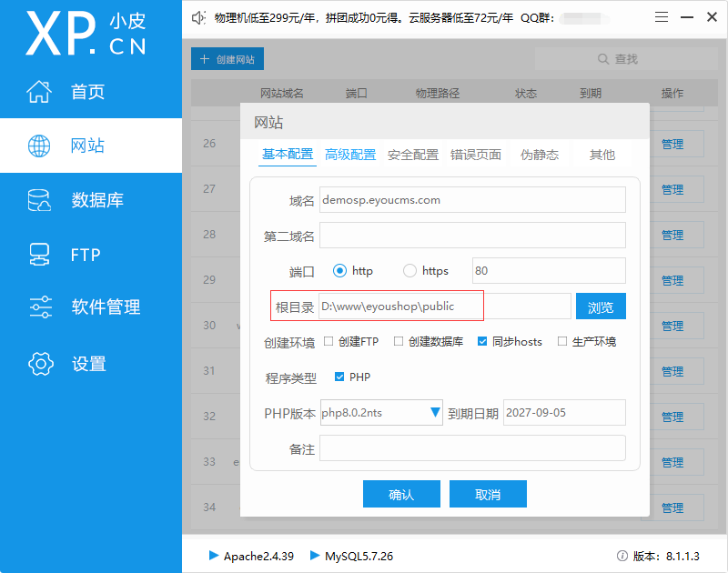Image resolution: width=728 pixels, height=573 pixels.
Task: Click the home house icon
Action: click(39, 91)
